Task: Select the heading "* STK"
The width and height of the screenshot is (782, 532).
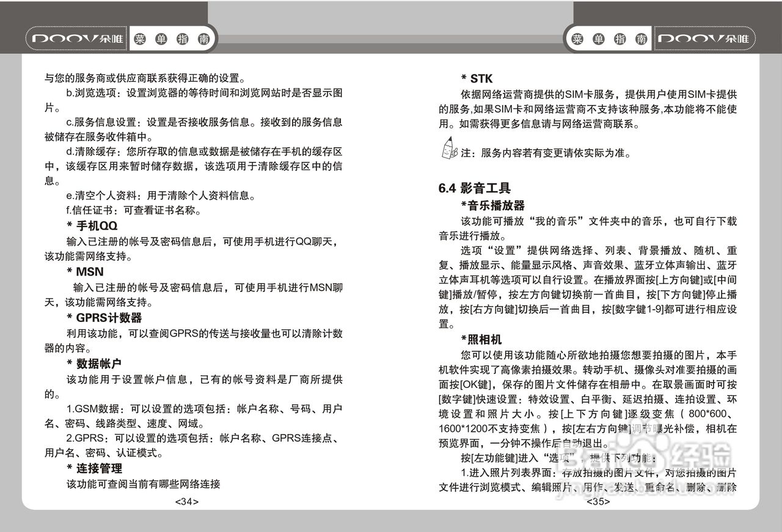Action: pos(477,79)
